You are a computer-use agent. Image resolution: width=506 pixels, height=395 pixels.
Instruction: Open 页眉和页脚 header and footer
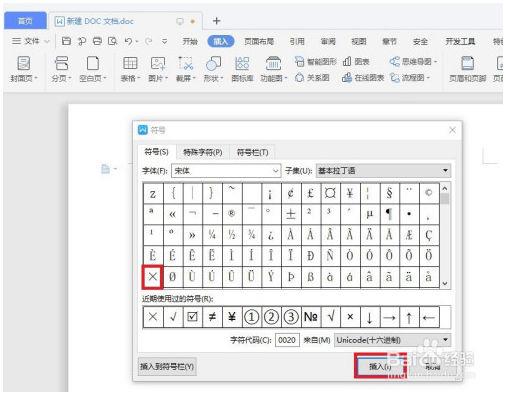coord(468,69)
